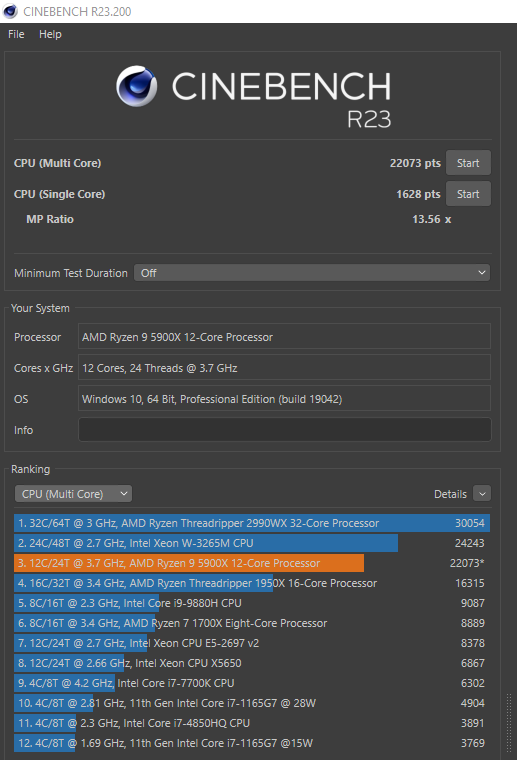Select the Threadripper 1950X ranking row
The image size is (517, 760).
coord(252,583)
